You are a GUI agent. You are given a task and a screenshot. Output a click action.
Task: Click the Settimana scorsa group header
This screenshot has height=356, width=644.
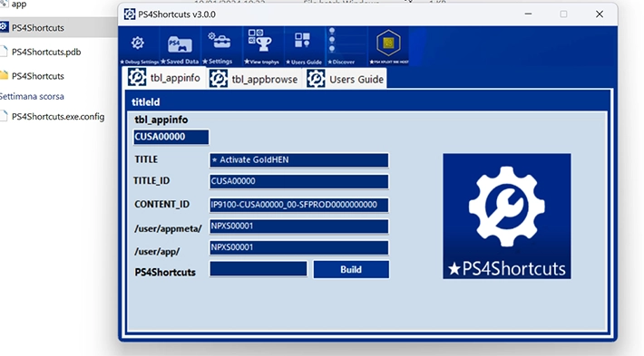coord(32,96)
